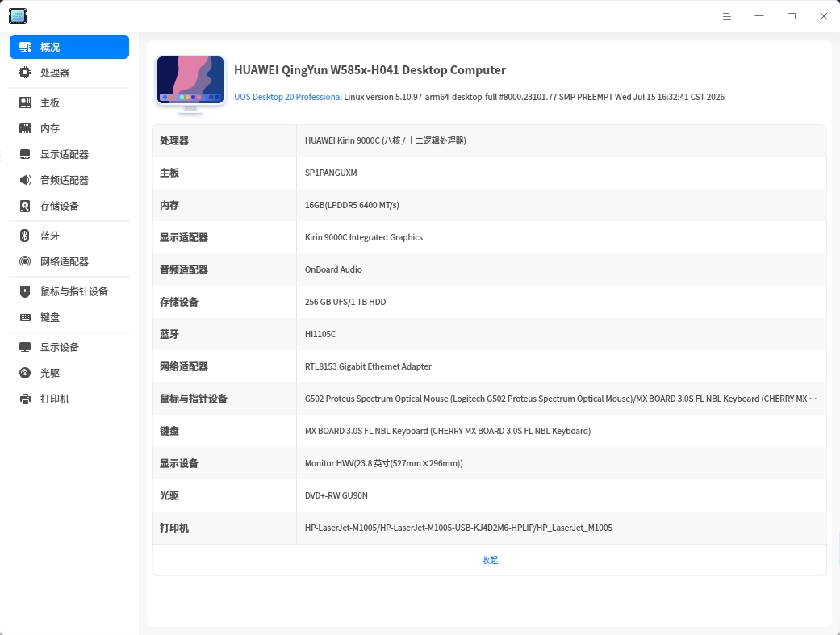Click the desktop computer thumbnail image
The height and width of the screenshot is (635, 840).
[190, 84]
